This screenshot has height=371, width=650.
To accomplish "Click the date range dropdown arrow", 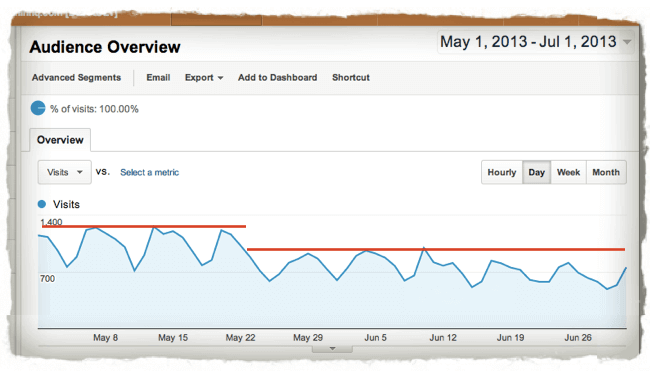I will pos(627,42).
